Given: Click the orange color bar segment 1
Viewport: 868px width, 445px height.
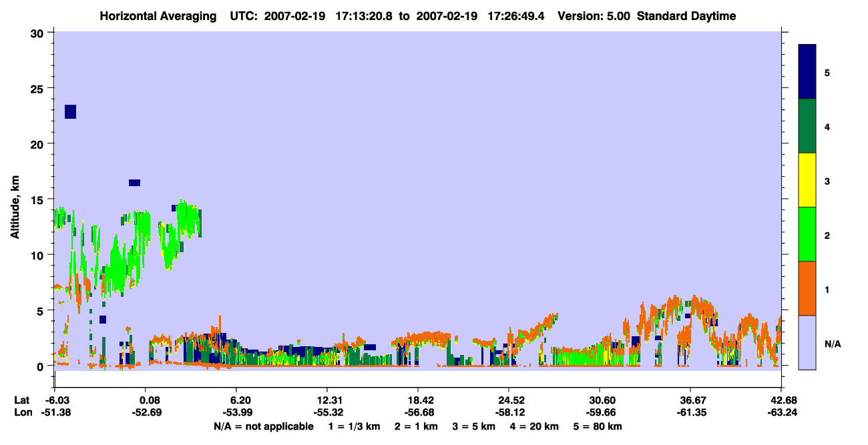Looking at the screenshot, I should [807, 288].
